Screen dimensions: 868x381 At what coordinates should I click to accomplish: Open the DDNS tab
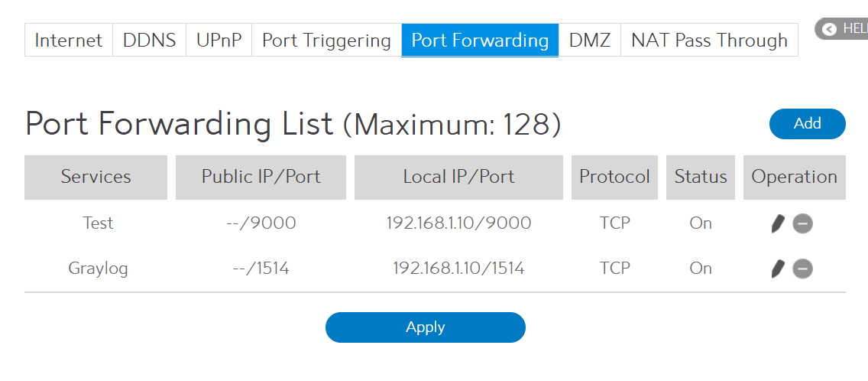point(149,40)
